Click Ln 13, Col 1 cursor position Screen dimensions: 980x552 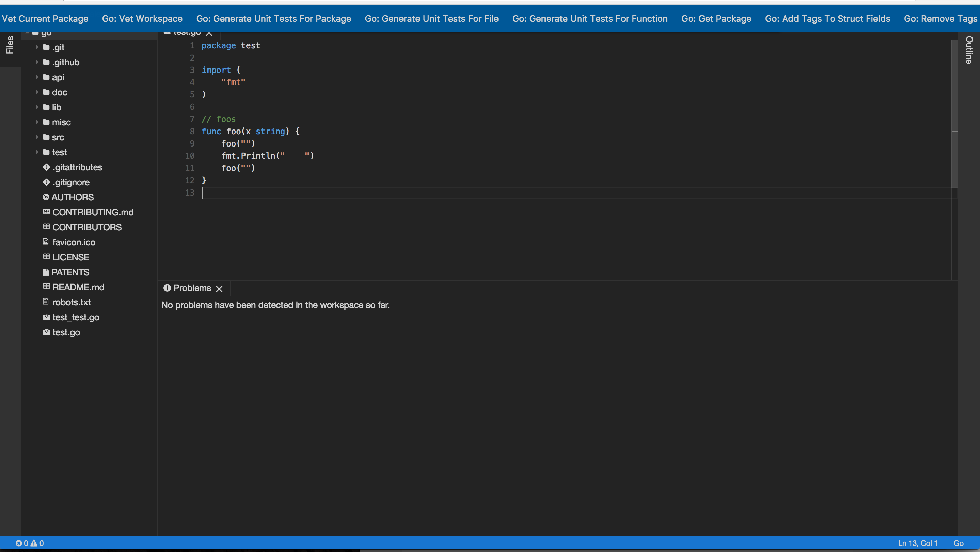tap(918, 543)
